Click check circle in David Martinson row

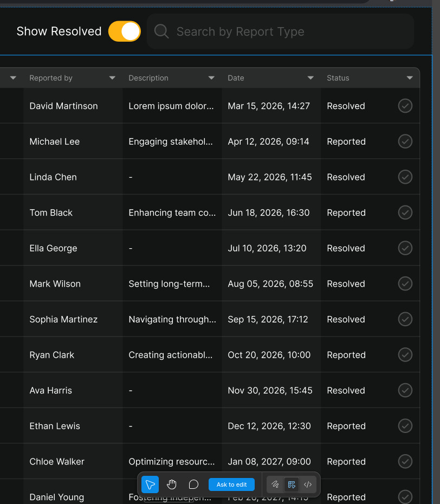coord(405,106)
